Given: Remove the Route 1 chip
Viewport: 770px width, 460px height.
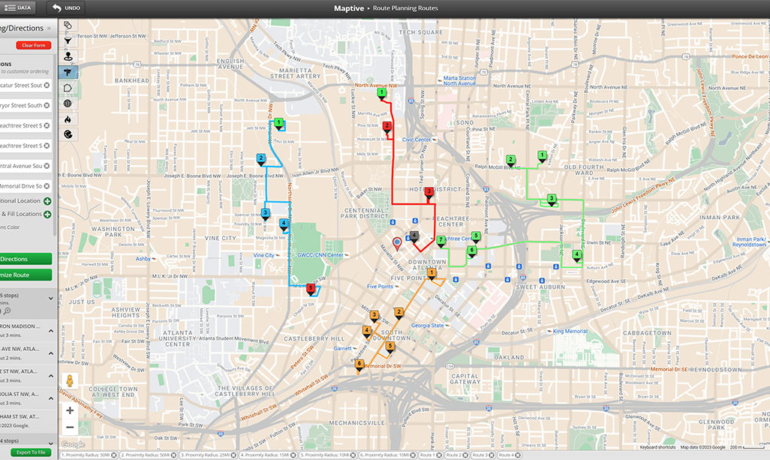Looking at the screenshot, I should pos(439,456).
